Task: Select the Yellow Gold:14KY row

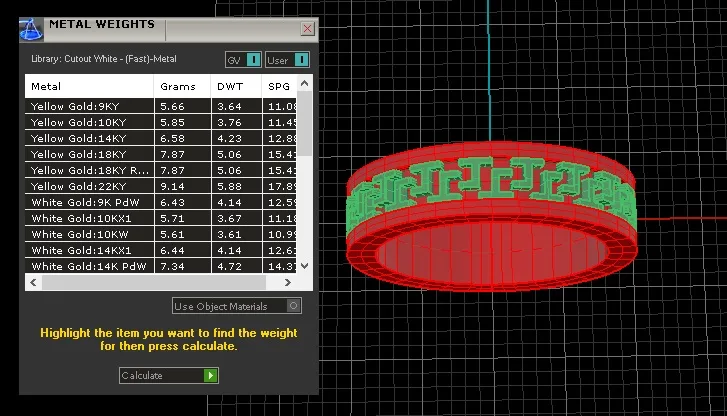Action: 160,138
